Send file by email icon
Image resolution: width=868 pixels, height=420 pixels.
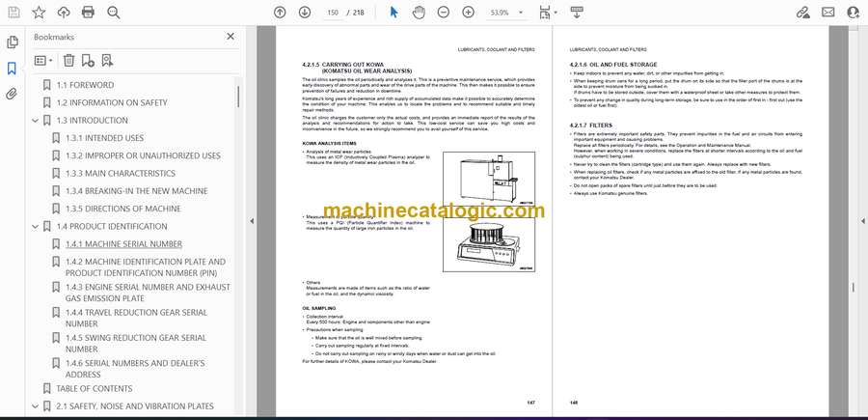[828, 13]
